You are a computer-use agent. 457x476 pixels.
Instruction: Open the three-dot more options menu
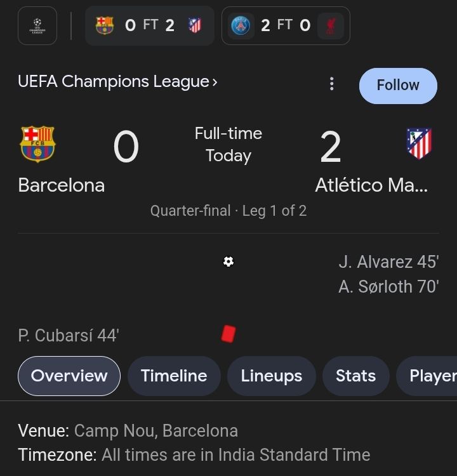(331, 84)
